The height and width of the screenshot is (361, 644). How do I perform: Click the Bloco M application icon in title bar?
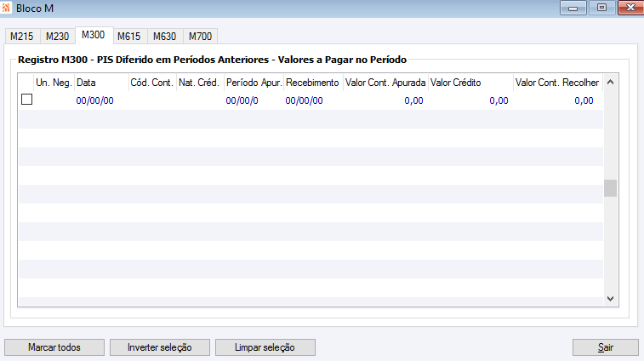click(6, 8)
